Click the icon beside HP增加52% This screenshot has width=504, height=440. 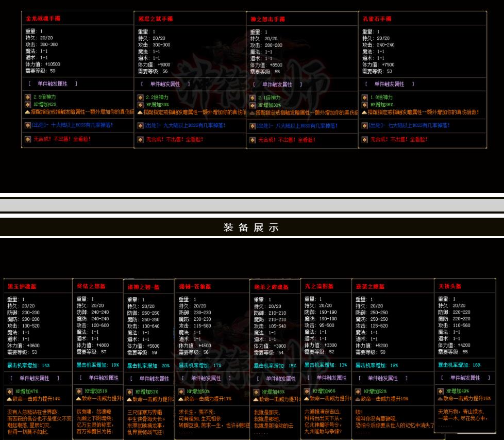click(x=359, y=392)
